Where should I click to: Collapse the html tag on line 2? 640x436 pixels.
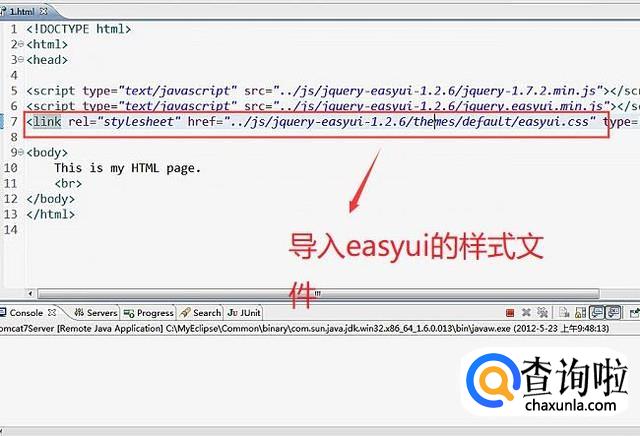(x=21, y=44)
